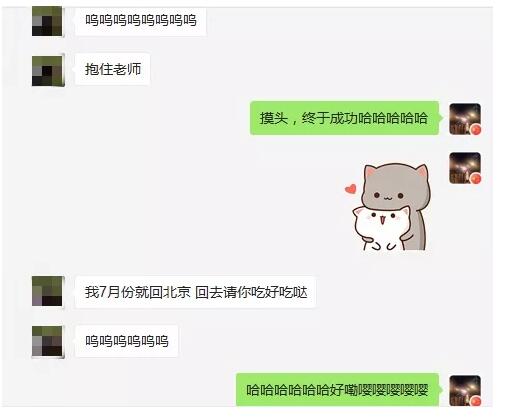Screen dimensions: 506x417
Task: Click the white cat in the sticker
Action: [380, 228]
